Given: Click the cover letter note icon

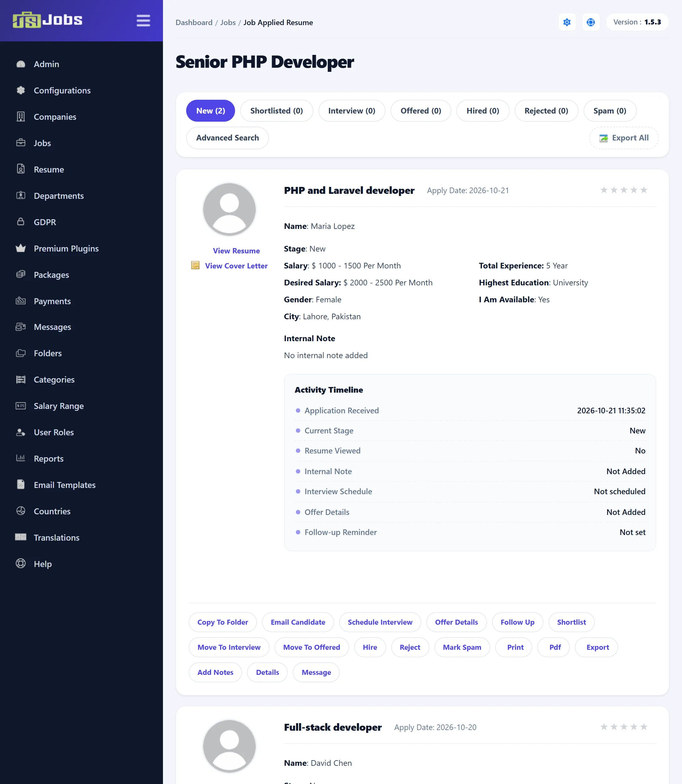Looking at the screenshot, I should point(195,265).
